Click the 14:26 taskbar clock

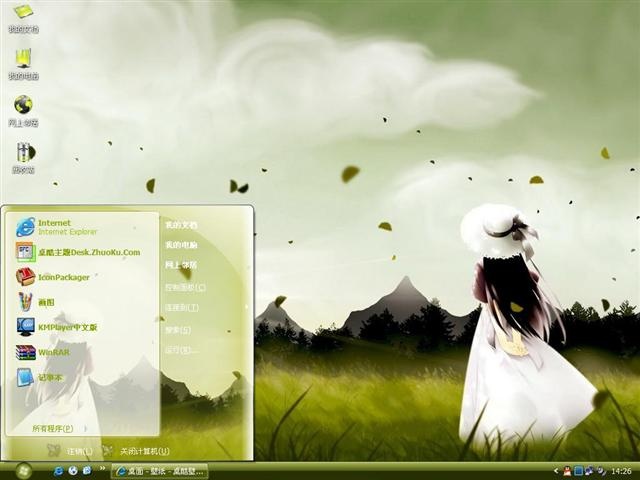pos(621,471)
